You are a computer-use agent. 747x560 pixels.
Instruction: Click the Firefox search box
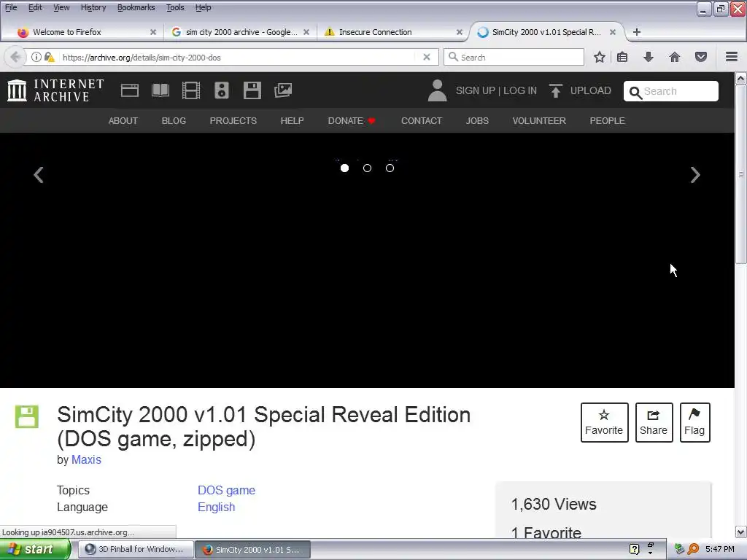514,57
